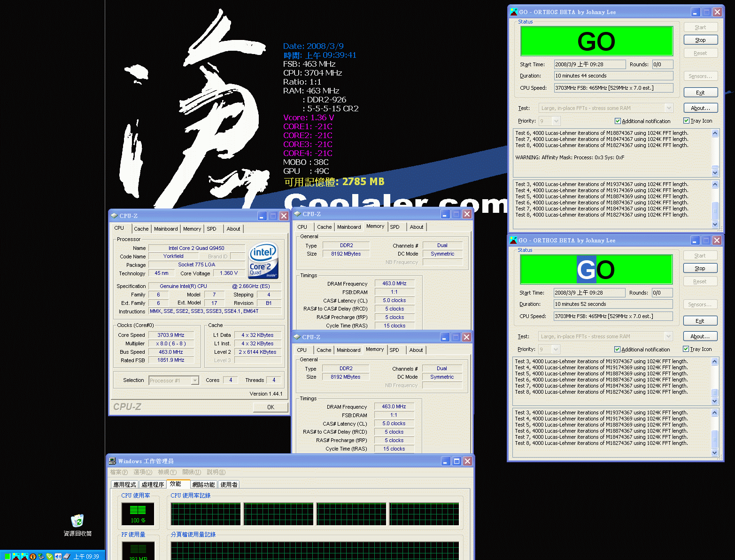Minimize the bottom ORTHOS window

point(696,241)
